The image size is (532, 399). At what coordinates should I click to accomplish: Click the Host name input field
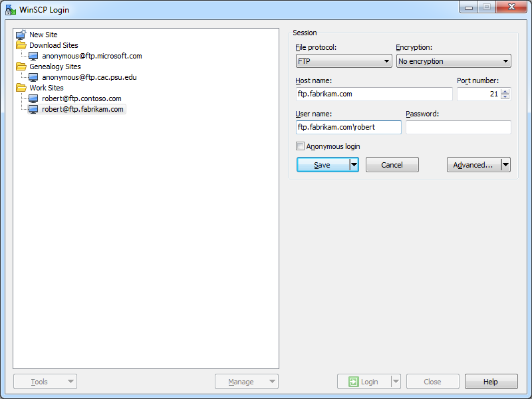point(374,94)
